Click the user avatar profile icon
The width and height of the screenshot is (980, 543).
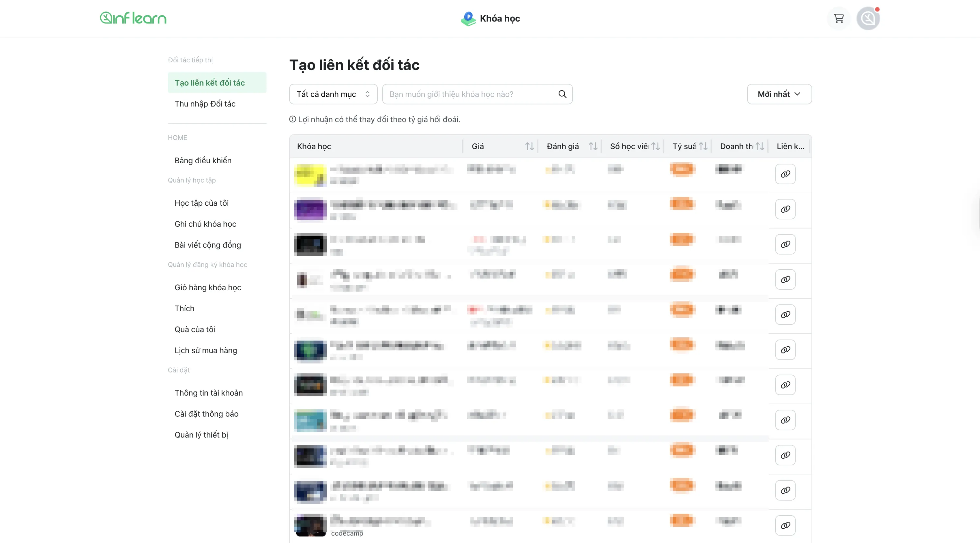(x=868, y=18)
